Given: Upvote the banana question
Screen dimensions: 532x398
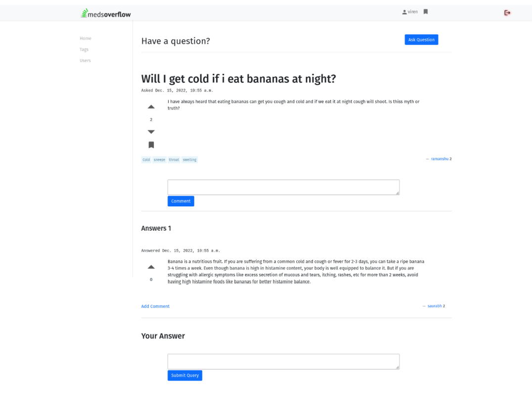Looking at the screenshot, I should click(151, 107).
